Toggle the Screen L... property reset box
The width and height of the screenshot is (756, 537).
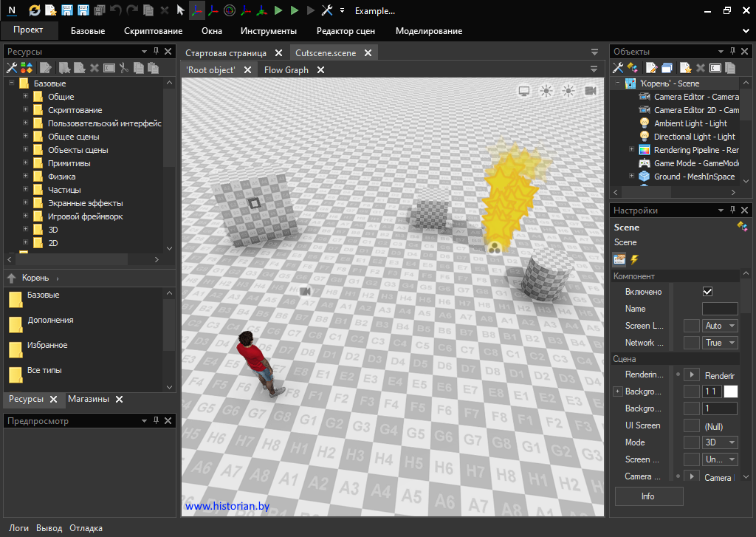[691, 326]
